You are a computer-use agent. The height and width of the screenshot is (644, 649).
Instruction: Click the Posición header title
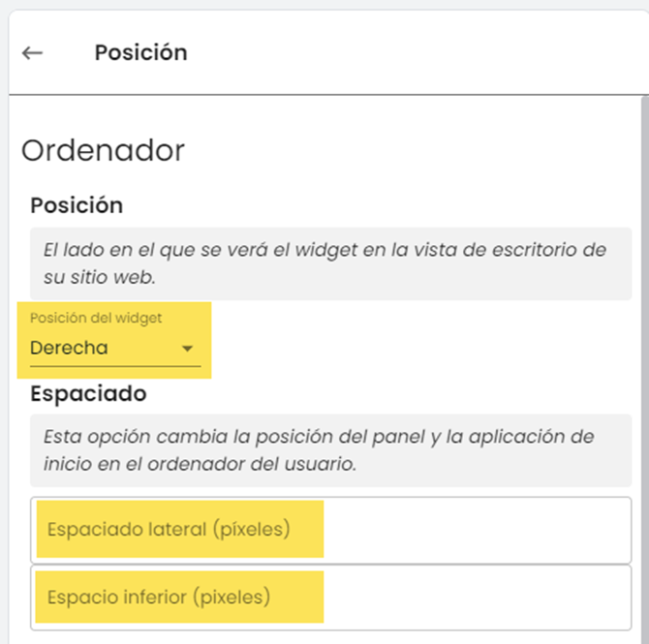tap(140, 52)
